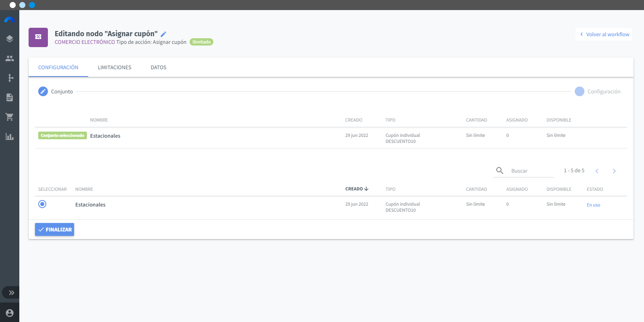This screenshot has width=644, height=322.
Task: Click CANTIDAD header in lower table
Action: click(x=477, y=189)
